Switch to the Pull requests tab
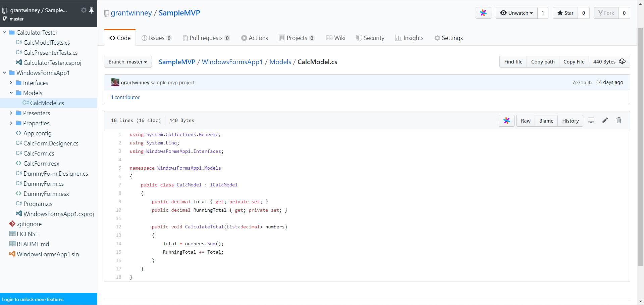Screen dimensions: 644x305 pos(206,38)
